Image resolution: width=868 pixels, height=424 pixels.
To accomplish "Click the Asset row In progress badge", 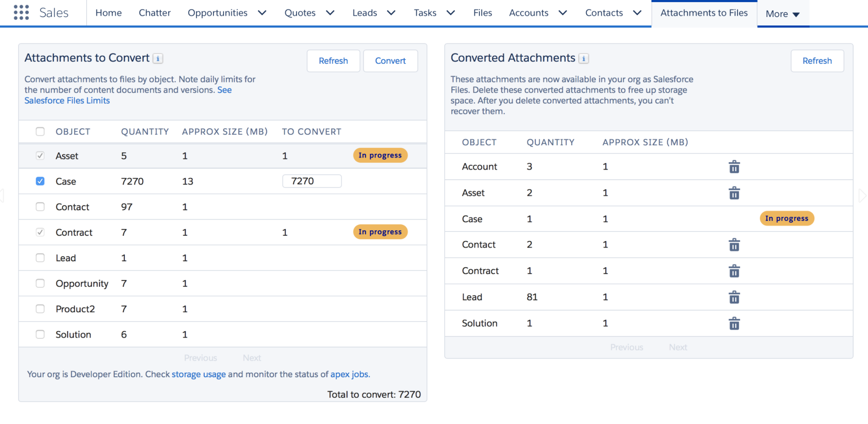I will pyautogui.click(x=380, y=155).
